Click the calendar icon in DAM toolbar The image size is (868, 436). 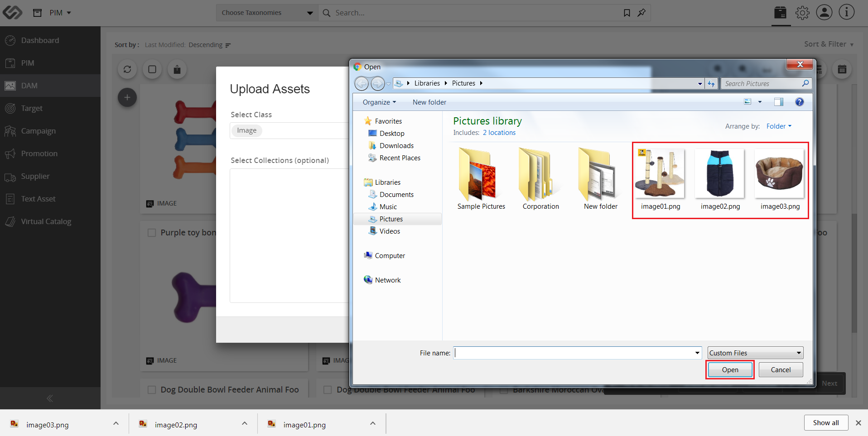pyautogui.click(x=842, y=69)
